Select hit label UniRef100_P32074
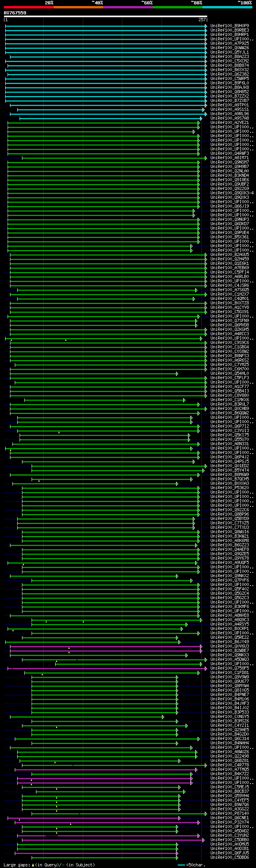The height and width of the screenshot is (868, 256). tap(230, 822)
